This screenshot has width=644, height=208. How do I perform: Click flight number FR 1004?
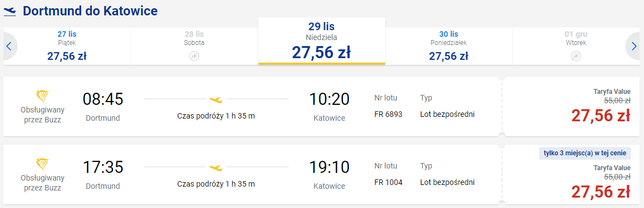coord(388,183)
